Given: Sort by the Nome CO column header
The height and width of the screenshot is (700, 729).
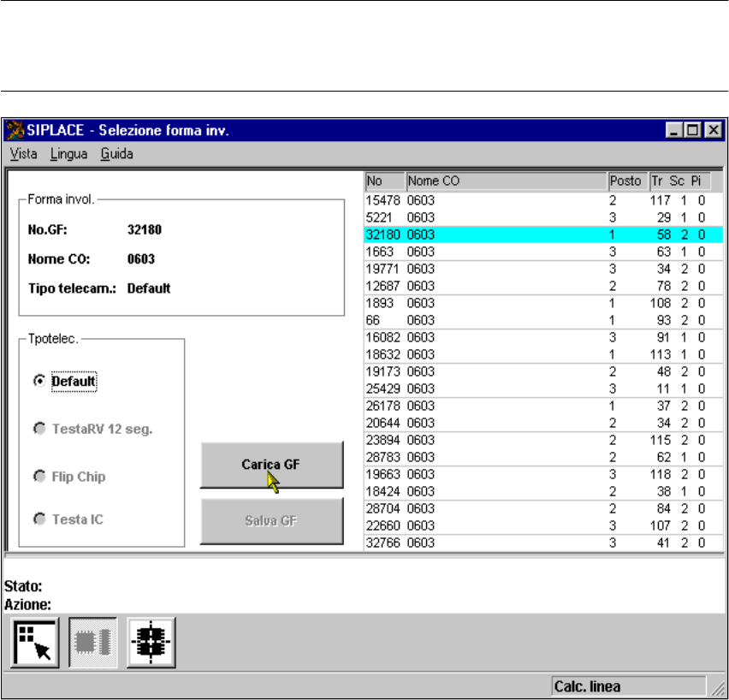Looking at the screenshot, I should [507, 181].
